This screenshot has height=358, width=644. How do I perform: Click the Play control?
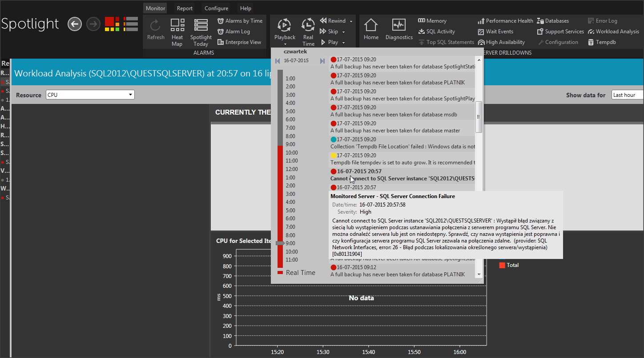(329, 42)
